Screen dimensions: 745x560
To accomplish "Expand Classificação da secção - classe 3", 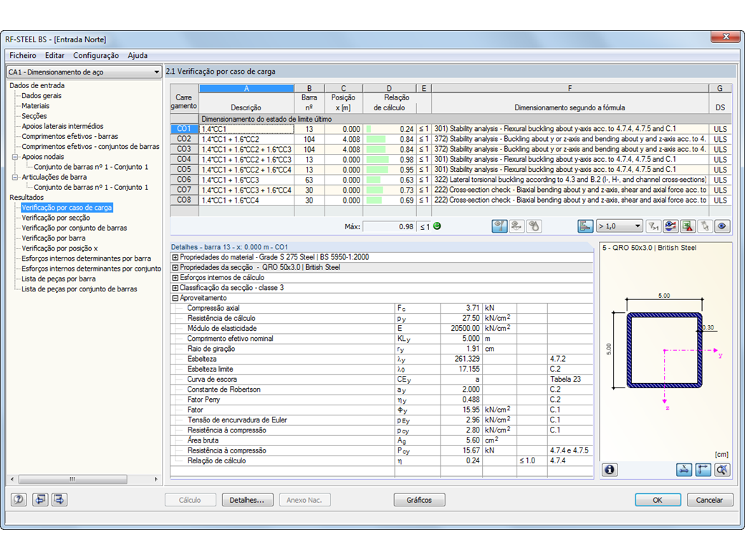I will pyautogui.click(x=175, y=288).
